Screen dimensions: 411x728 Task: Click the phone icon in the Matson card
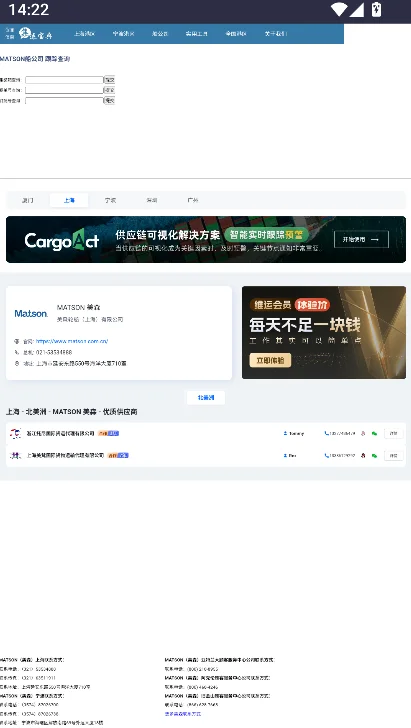(17, 352)
